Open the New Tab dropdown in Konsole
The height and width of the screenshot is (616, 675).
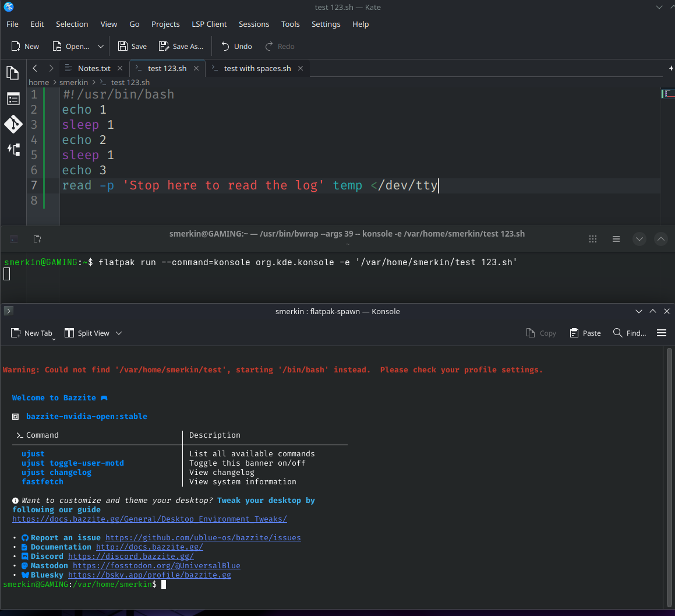click(x=53, y=338)
